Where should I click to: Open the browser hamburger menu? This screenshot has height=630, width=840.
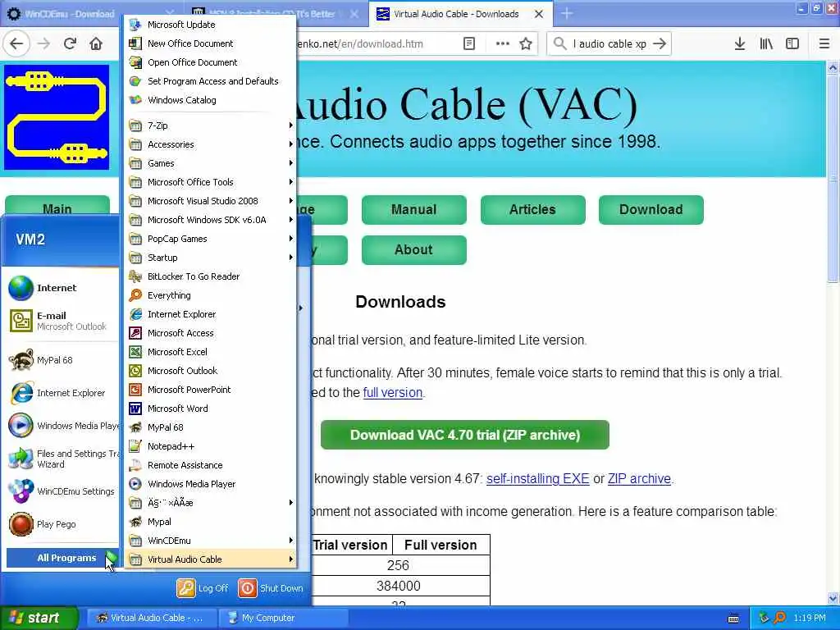pos(824,43)
